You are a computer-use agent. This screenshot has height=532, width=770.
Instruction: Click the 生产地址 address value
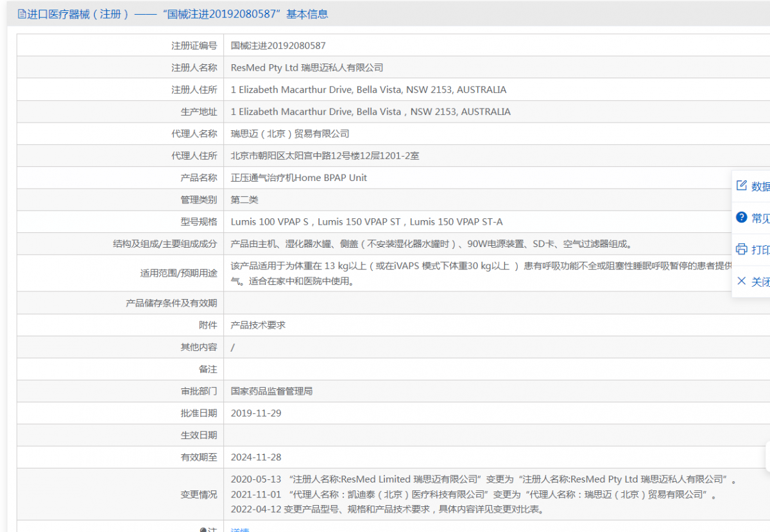[x=371, y=112]
